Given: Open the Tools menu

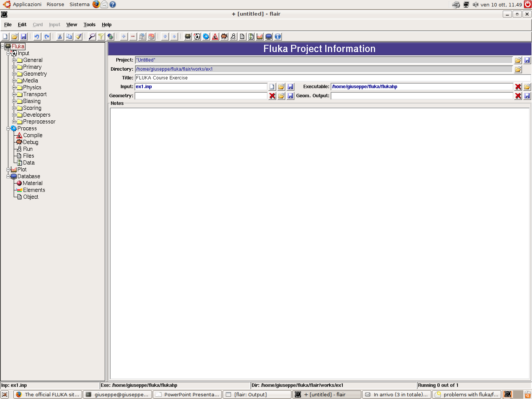Looking at the screenshot, I should click(x=90, y=25).
